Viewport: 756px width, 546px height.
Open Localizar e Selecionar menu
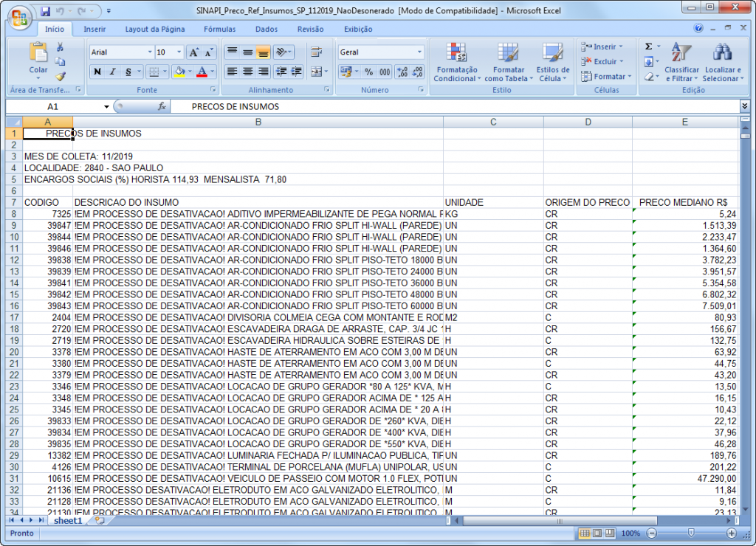point(723,62)
